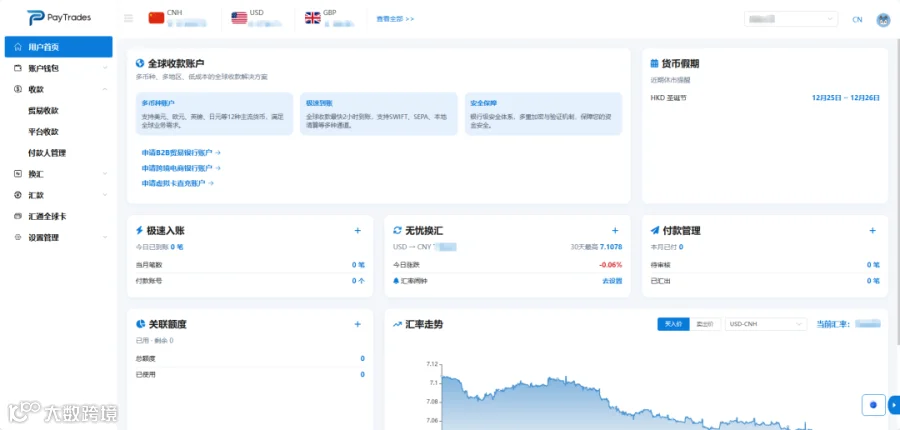Click the plus icon in 极速入账 card

coord(358,231)
